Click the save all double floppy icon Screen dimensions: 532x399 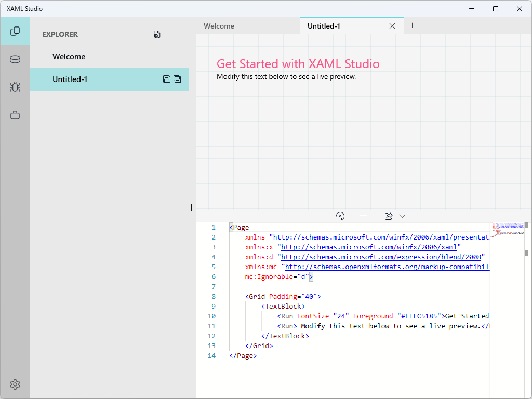tap(177, 79)
